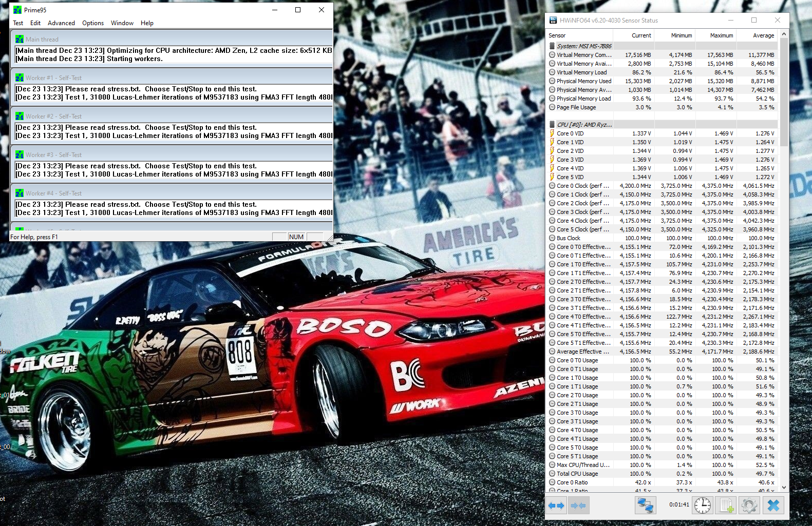Screen dimensions: 812x526
Task: Click the Core 3 VID lightning icon
Action: pos(552,160)
